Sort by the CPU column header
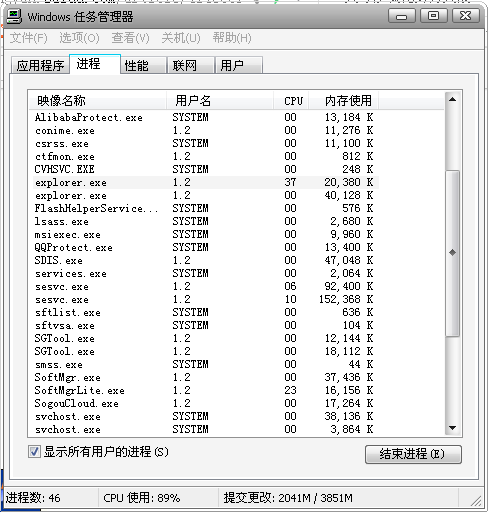Screen dimensions: 488x512 point(291,100)
